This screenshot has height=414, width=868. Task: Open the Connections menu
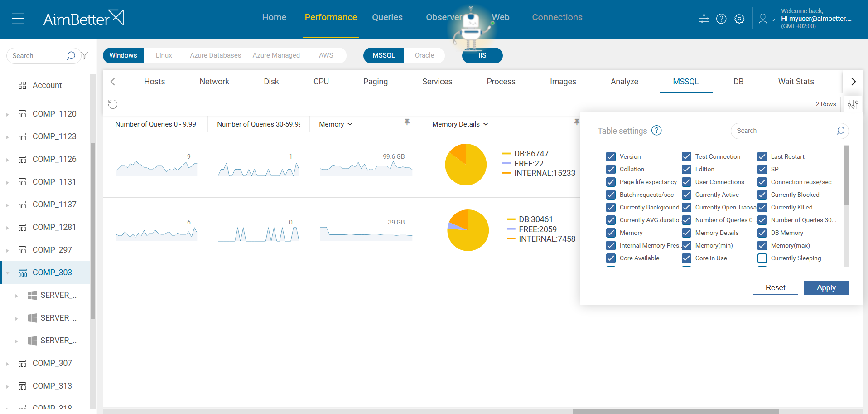(557, 17)
